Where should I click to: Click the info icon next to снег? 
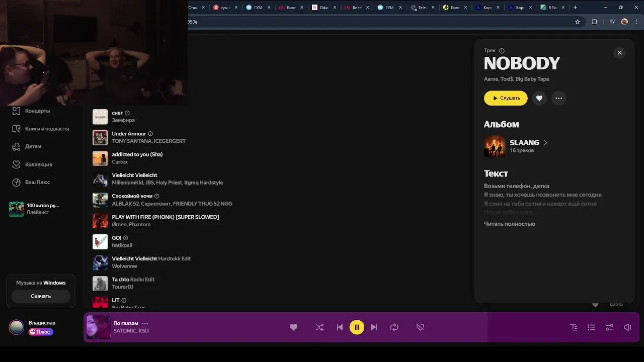coord(127,113)
